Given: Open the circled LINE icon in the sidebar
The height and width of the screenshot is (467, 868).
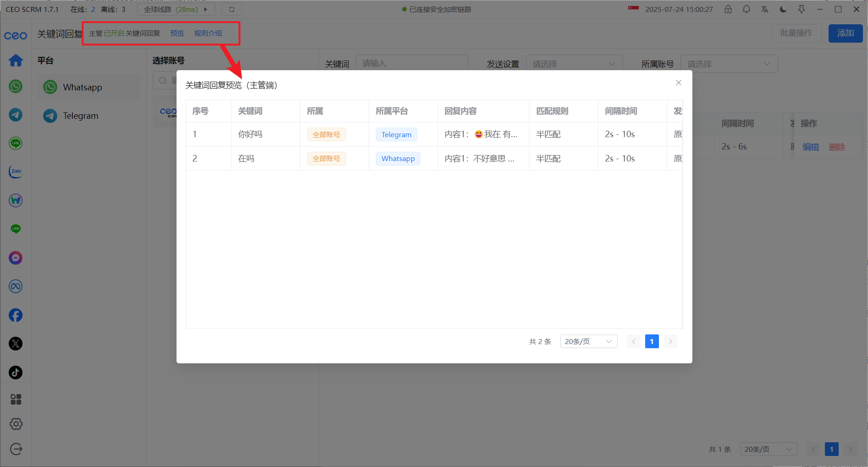Looking at the screenshot, I should [x=16, y=143].
